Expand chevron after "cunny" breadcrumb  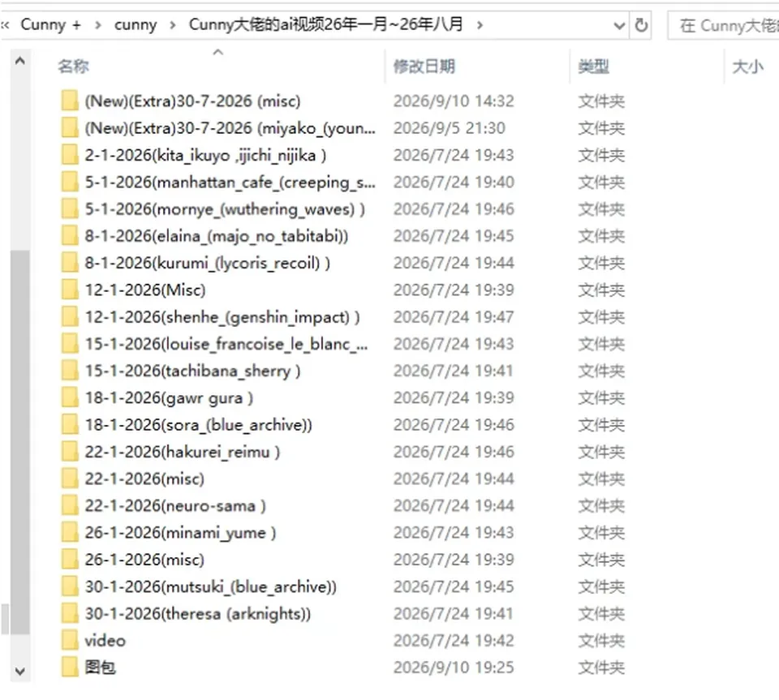tap(172, 25)
